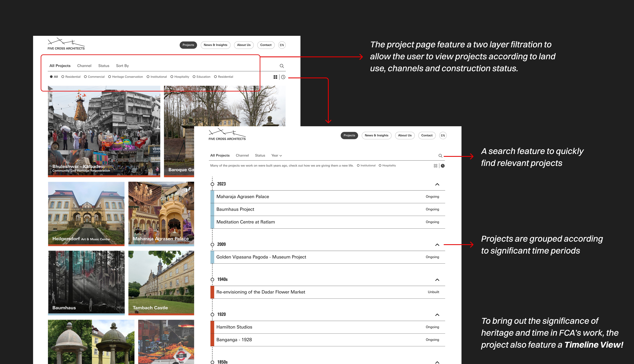The image size is (634, 364).
Task: Click the 2023 timeline marker circle
Action: tap(212, 184)
